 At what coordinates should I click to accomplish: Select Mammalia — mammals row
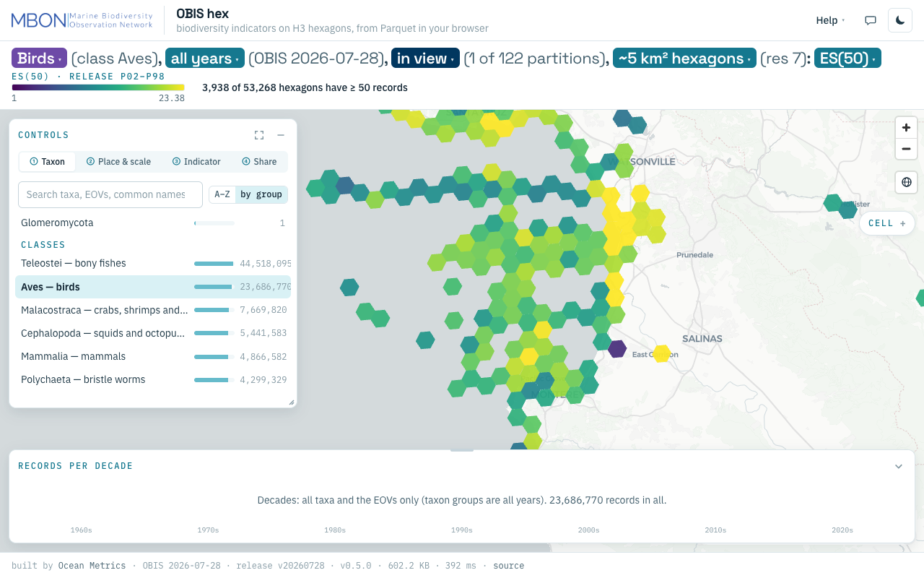point(153,356)
